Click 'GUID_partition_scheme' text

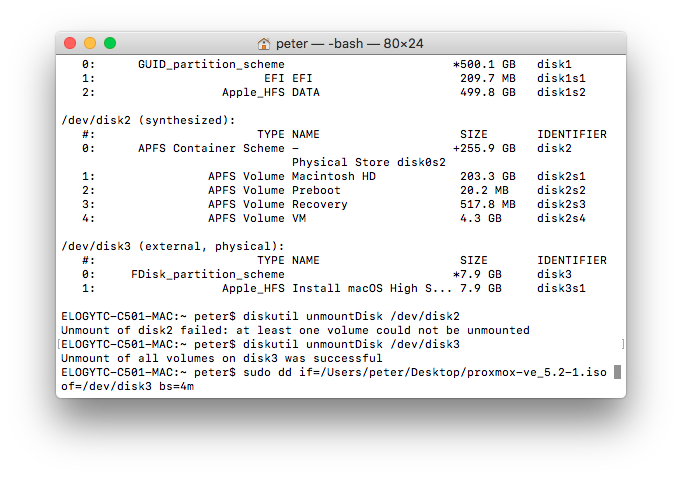[211, 64]
